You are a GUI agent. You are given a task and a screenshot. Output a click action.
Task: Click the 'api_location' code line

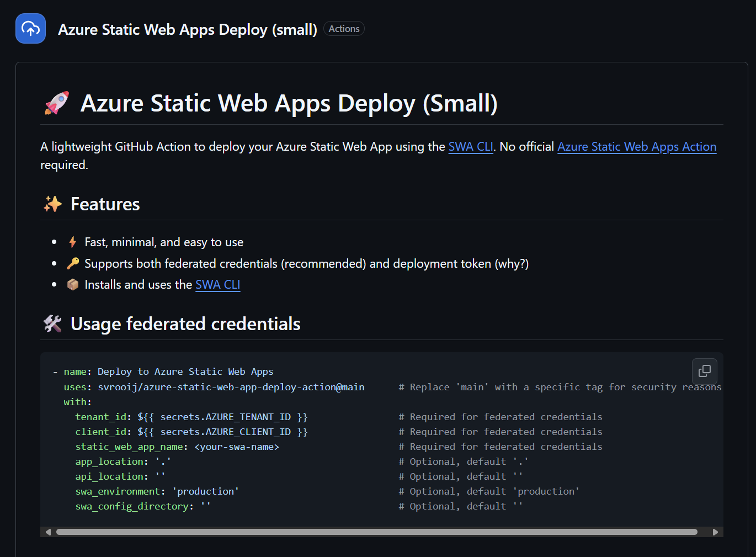coord(120,476)
